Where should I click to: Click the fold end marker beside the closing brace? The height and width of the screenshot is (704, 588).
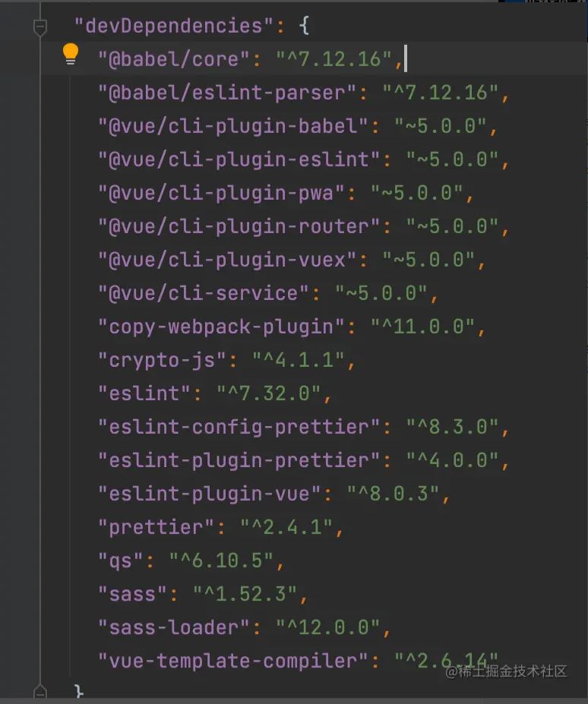coord(40,692)
